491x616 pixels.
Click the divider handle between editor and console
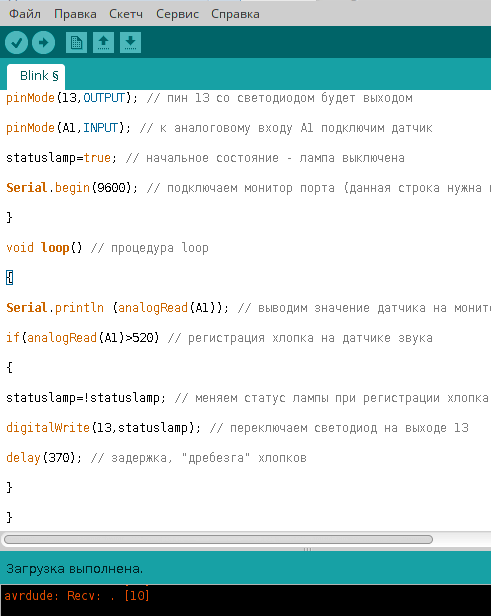(308, 549)
